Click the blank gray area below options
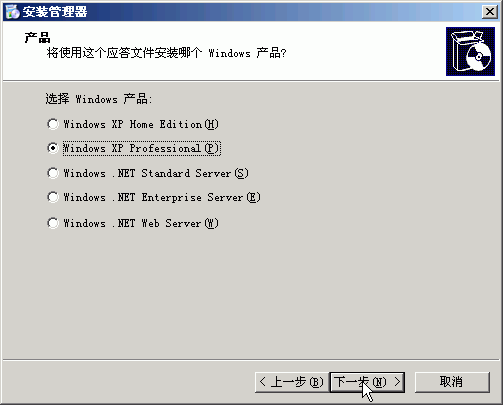 click(x=252, y=293)
